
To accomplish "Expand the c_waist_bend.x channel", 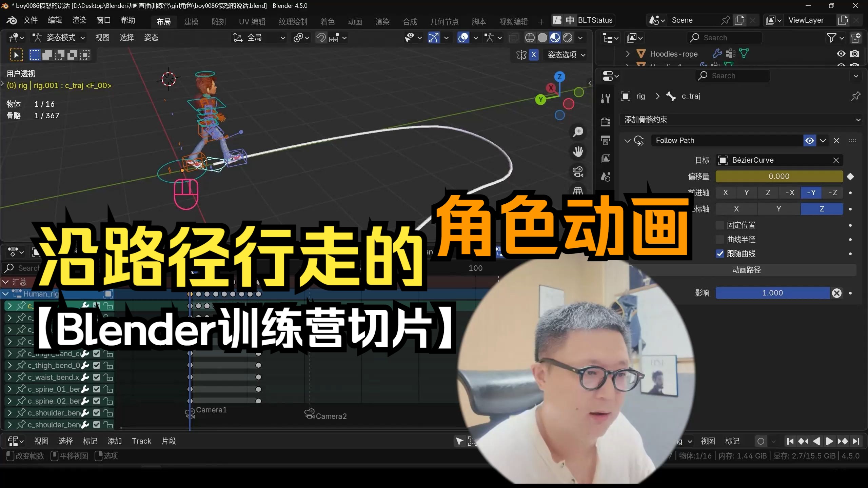I will coord(10,377).
